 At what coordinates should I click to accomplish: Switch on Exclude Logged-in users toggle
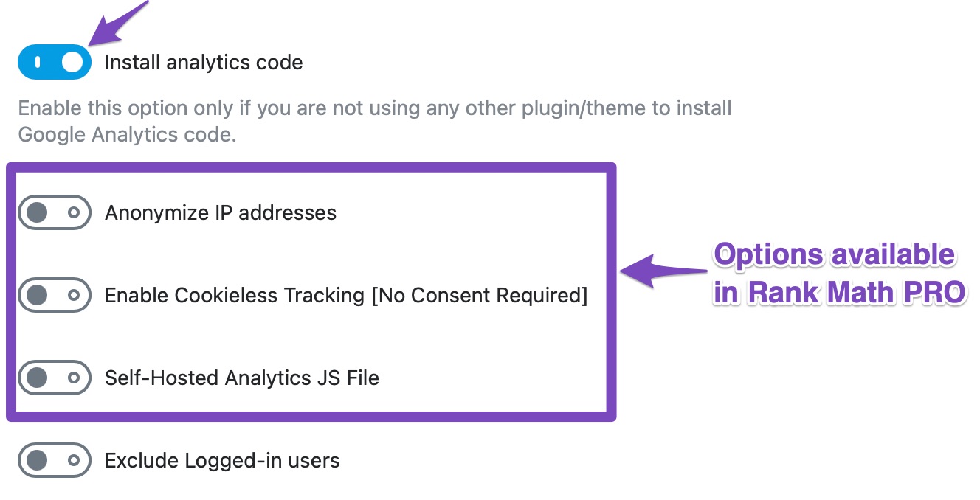point(55,461)
